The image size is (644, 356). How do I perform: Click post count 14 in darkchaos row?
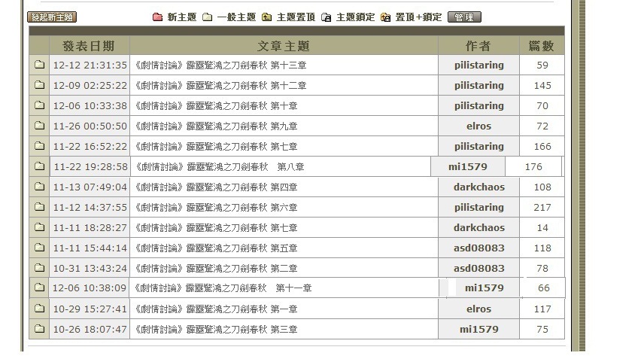542,228
